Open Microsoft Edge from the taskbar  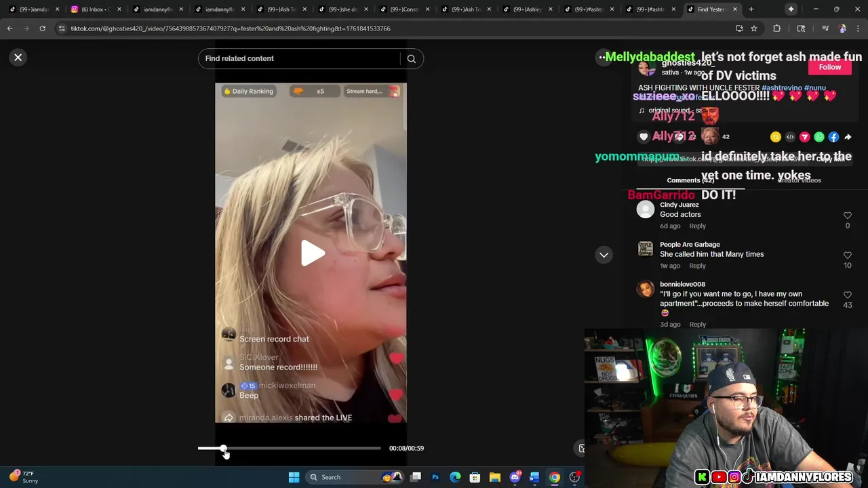pos(455,477)
